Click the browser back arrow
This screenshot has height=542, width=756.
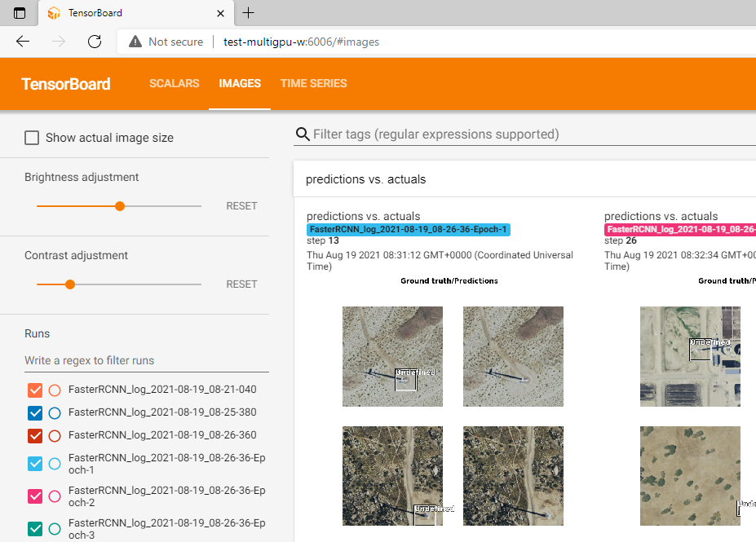pyautogui.click(x=23, y=42)
